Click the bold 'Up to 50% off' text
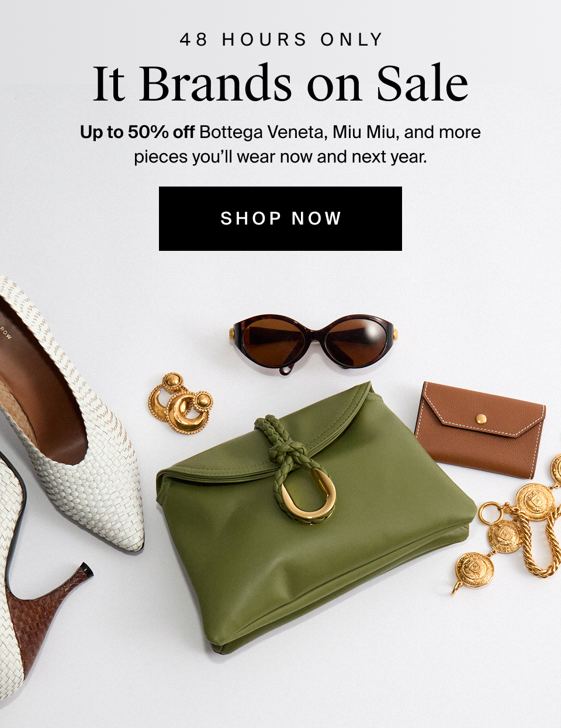 tap(137, 132)
